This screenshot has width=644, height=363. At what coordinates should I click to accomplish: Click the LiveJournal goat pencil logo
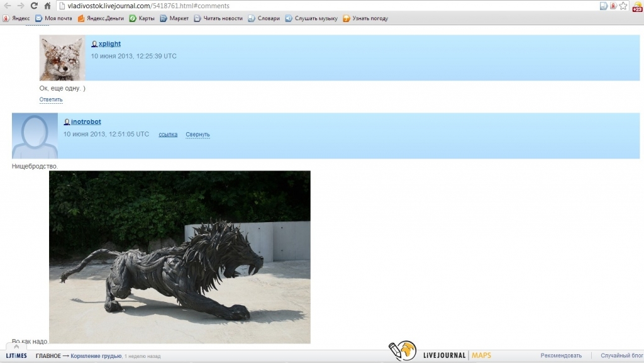402,351
